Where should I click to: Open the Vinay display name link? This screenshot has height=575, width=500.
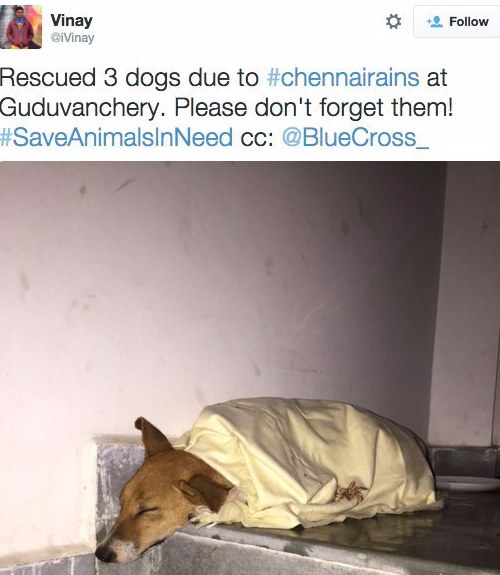click(x=71, y=20)
